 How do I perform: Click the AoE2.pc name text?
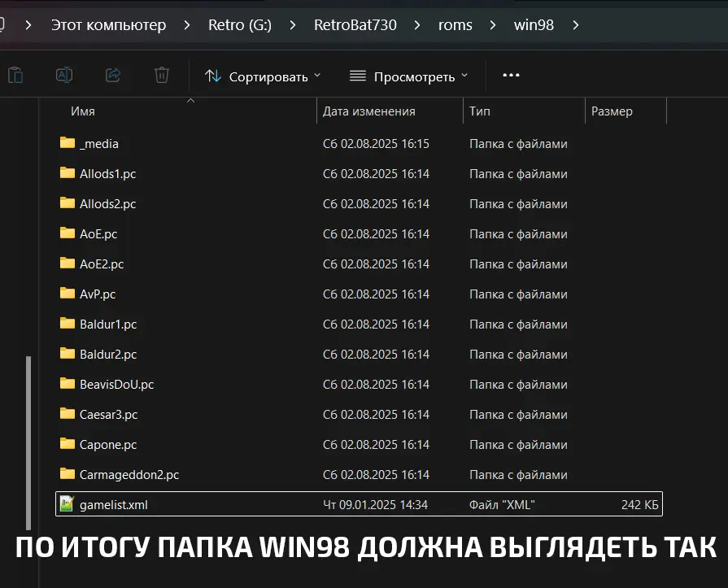102,264
